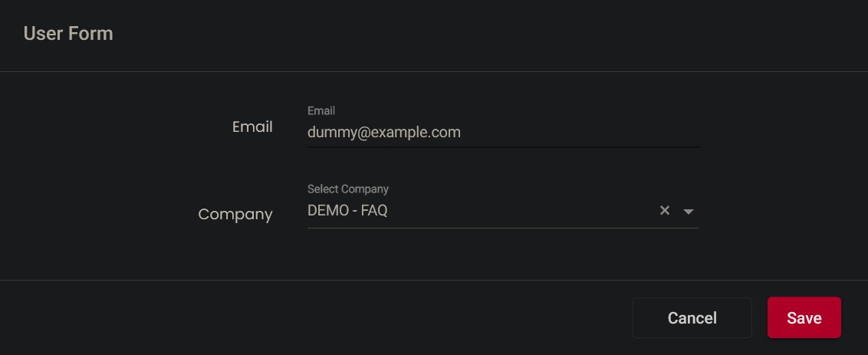The height and width of the screenshot is (355, 868).
Task: Click the DEMO - FAQ selected value
Action: 347,211
